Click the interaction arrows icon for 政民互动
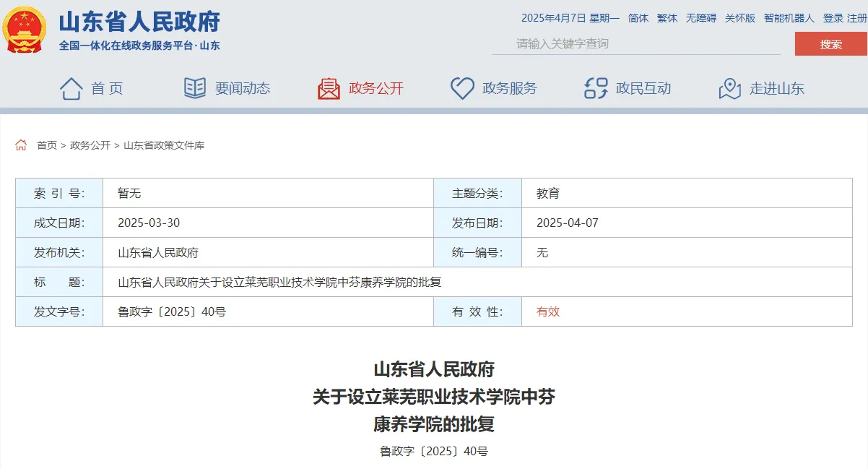The image size is (868, 469). (596, 88)
